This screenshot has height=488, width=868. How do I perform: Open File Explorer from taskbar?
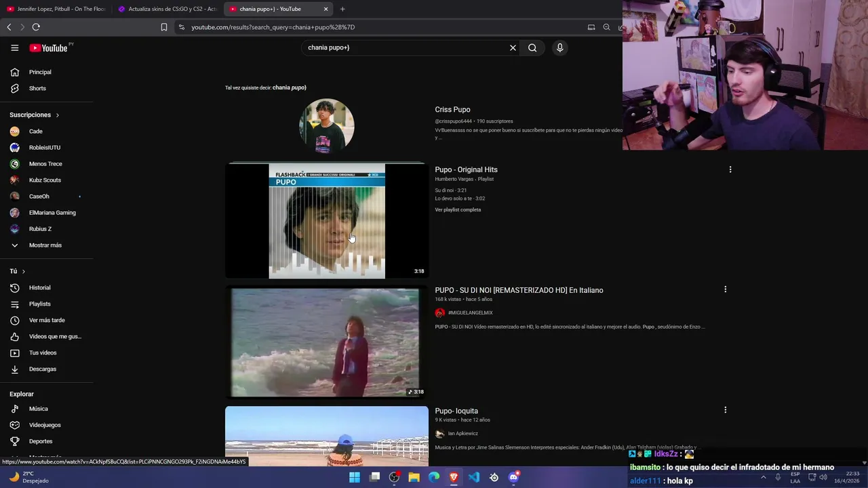click(x=414, y=477)
